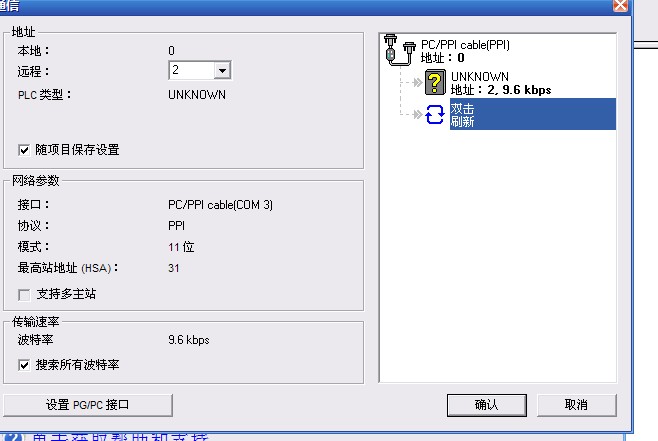Screen dimensions: 658x441
Task: Open the 远程 address dropdown arrow
Action: click(x=222, y=70)
